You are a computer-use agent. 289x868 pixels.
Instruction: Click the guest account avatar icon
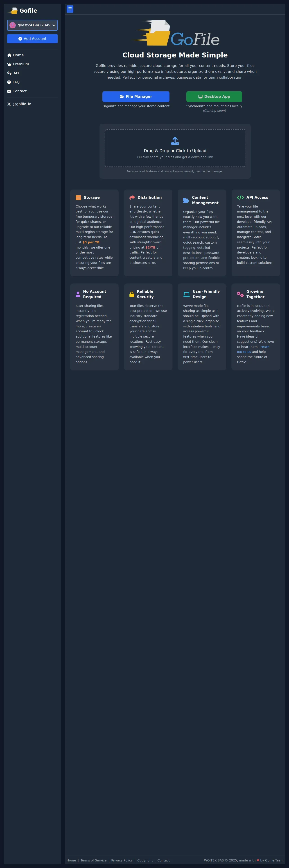point(13,25)
